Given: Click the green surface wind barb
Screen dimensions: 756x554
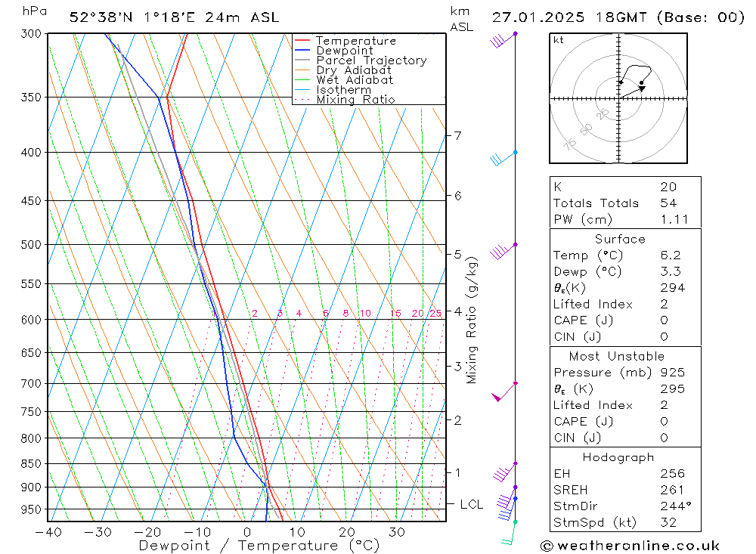Looking at the screenshot, I should pos(509,534).
